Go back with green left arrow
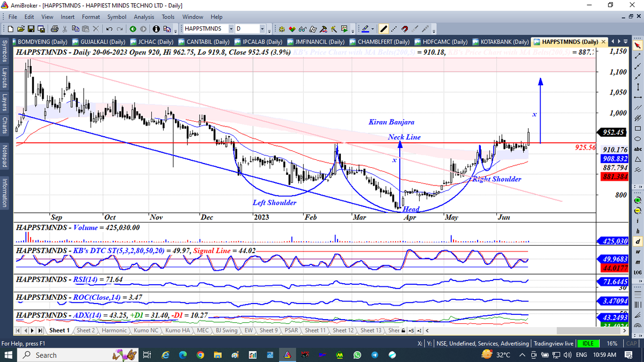This screenshot has height=362, width=644. (133, 28)
